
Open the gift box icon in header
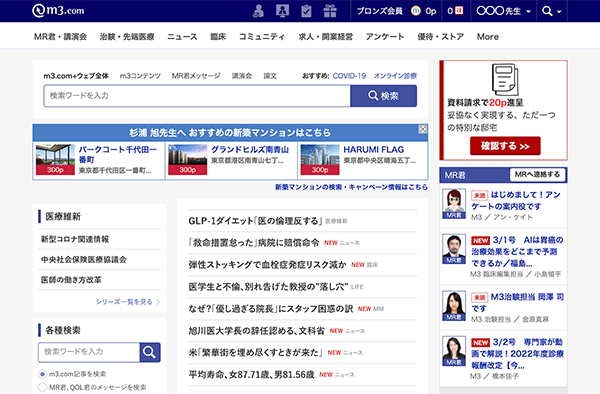tap(330, 11)
